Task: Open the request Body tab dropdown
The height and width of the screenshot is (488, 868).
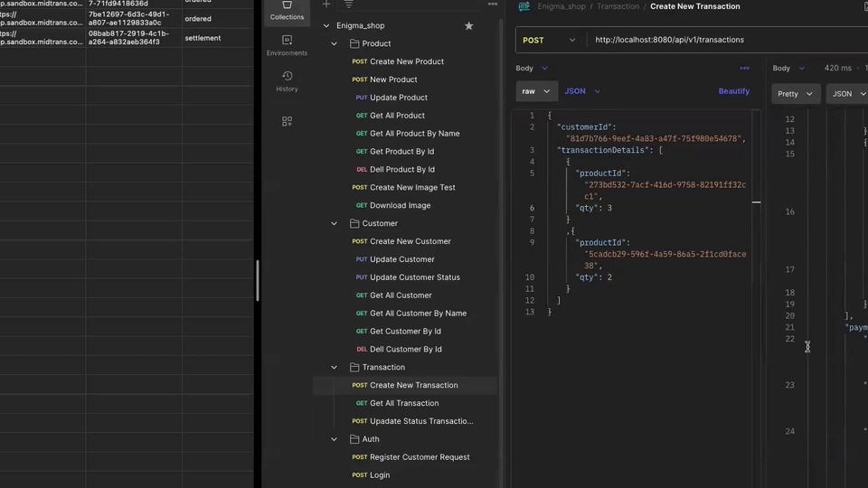Action: [x=532, y=68]
